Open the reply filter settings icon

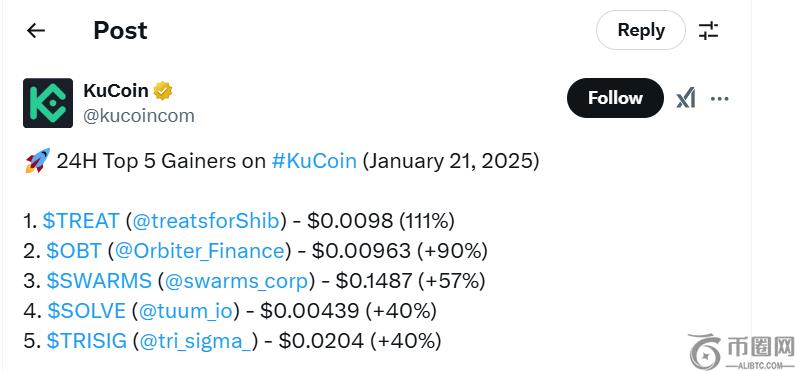tap(708, 30)
